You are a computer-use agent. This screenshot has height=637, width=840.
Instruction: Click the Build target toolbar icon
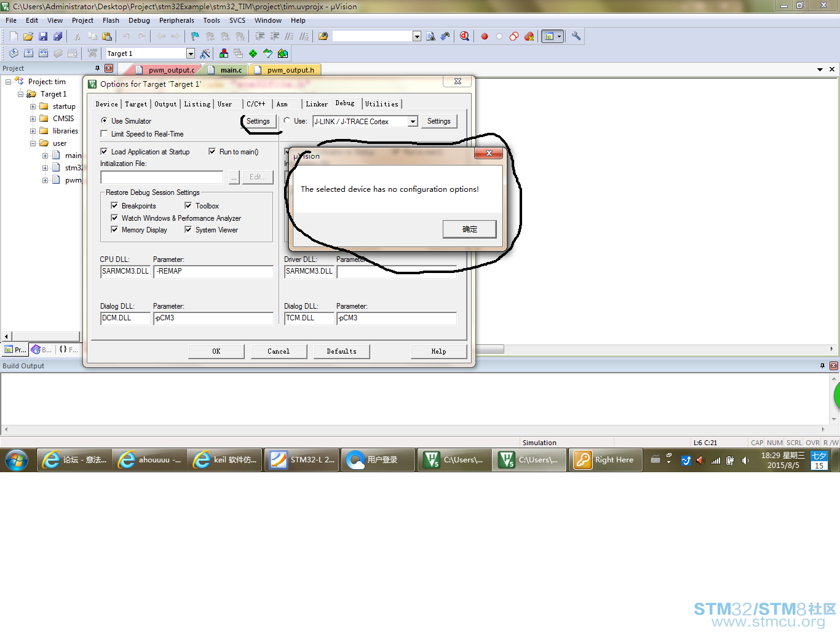click(28, 53)
